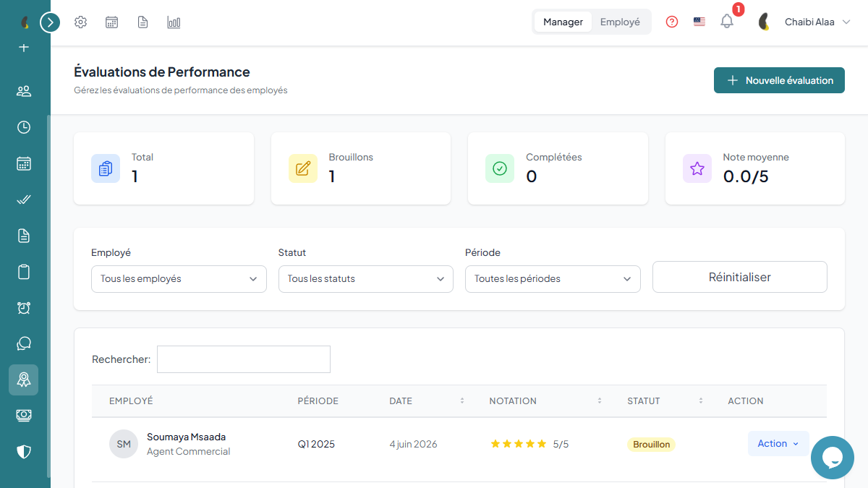This screenshot has width=868, height=488.
Task: Open the Tous les employés dropdown
Action: click(x=179, y=278)
